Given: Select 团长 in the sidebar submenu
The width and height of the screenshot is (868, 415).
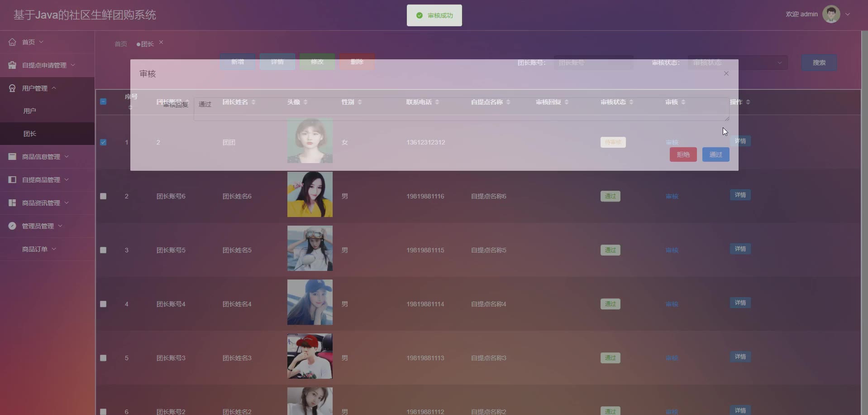Looking at the screenshot, I should tap(47, 134).
